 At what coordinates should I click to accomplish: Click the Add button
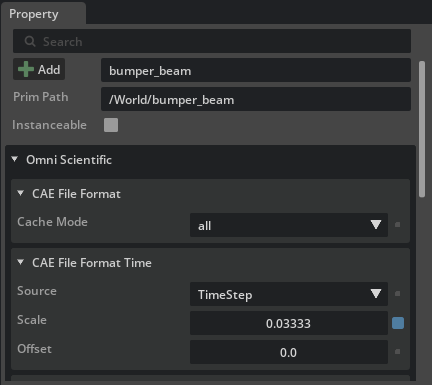pyautogui.click(x=39, y=69)
